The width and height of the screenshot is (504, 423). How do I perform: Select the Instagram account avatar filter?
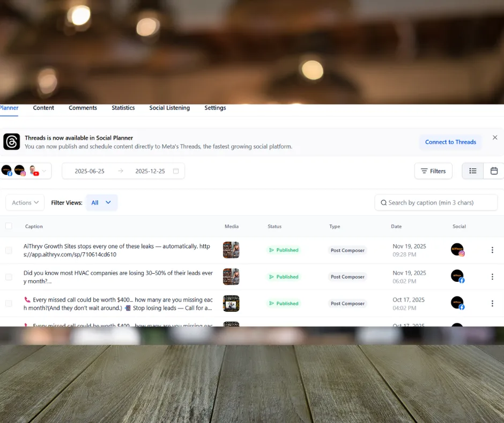click(x=20, y=170)
